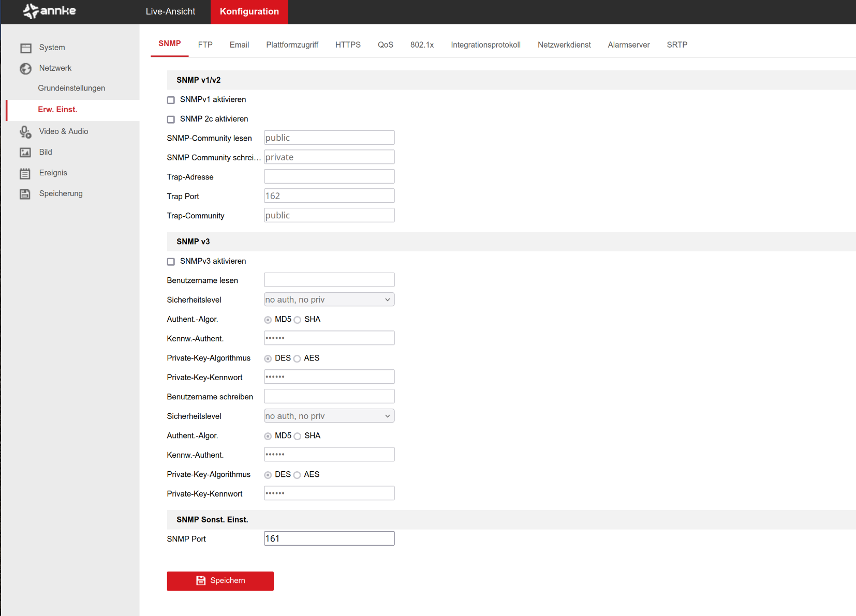Click the SNMP Port input field
856x616 pixels.
point(329,538)
